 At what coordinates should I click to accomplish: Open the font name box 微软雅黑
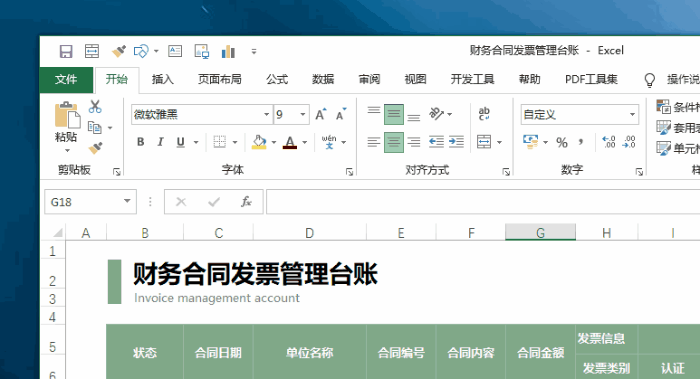[x=201, y=115]
